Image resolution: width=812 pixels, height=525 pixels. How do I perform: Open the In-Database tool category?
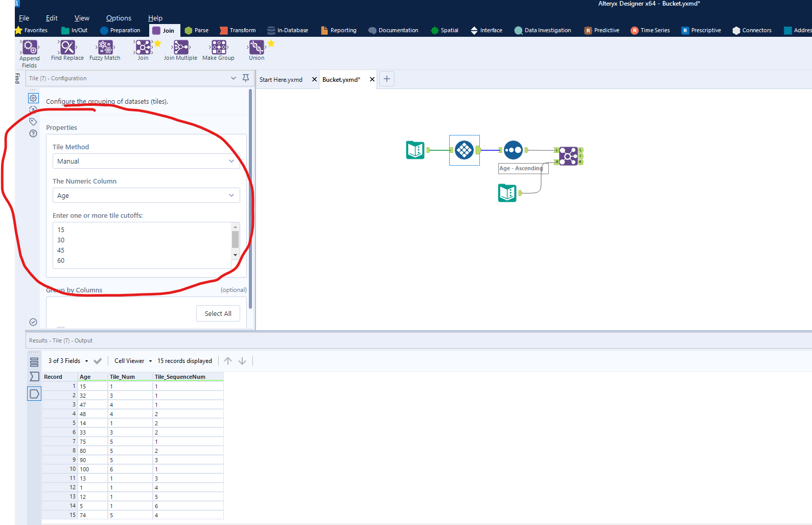tap(288, 30)
